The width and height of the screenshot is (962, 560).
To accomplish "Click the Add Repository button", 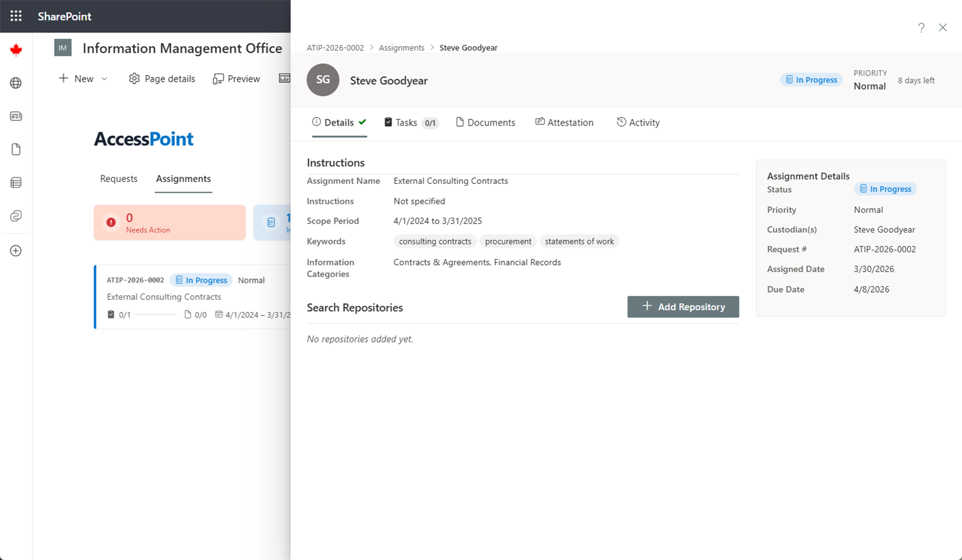I will [x=683, y=307].
